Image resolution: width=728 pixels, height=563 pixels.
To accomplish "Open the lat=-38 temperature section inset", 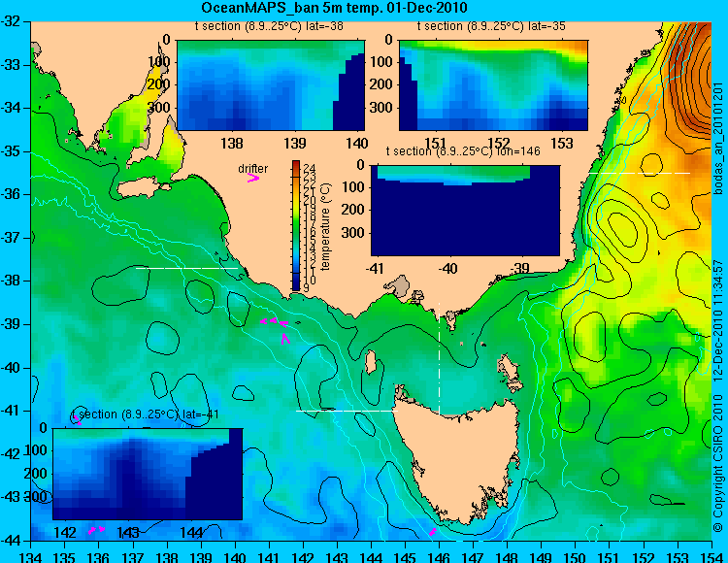I will click(x=271, y=85).
